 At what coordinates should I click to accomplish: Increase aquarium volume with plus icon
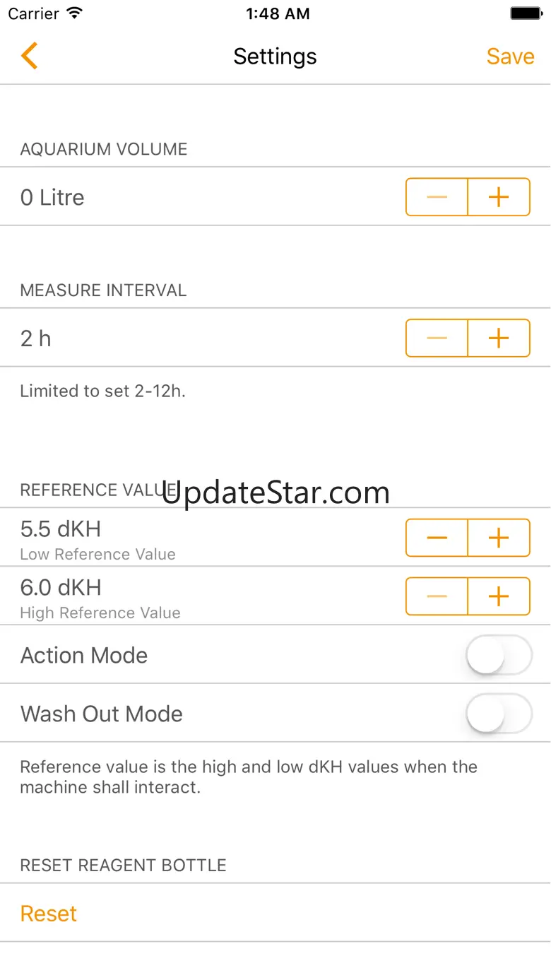pyautogui.click(x=499, y=197)
